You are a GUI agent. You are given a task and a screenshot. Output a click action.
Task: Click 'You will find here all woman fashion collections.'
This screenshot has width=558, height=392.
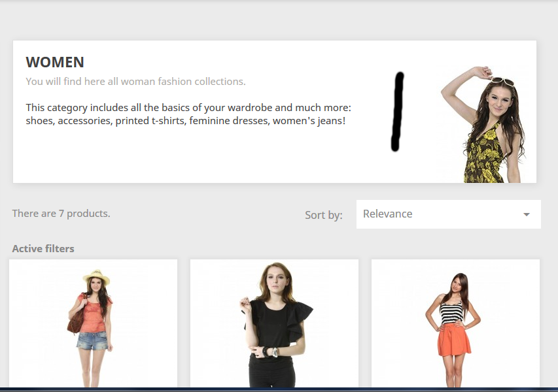[135, 82]
